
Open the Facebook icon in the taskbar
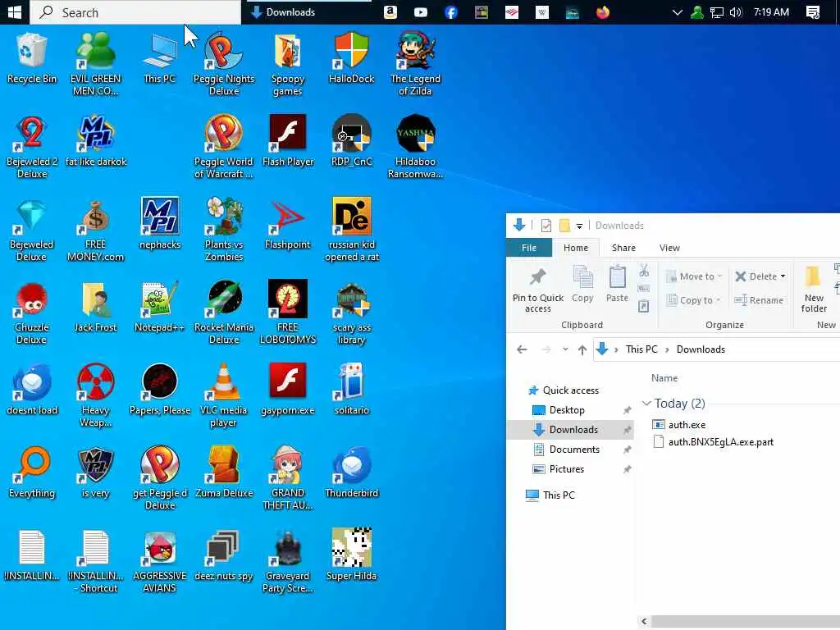[451, 11]
